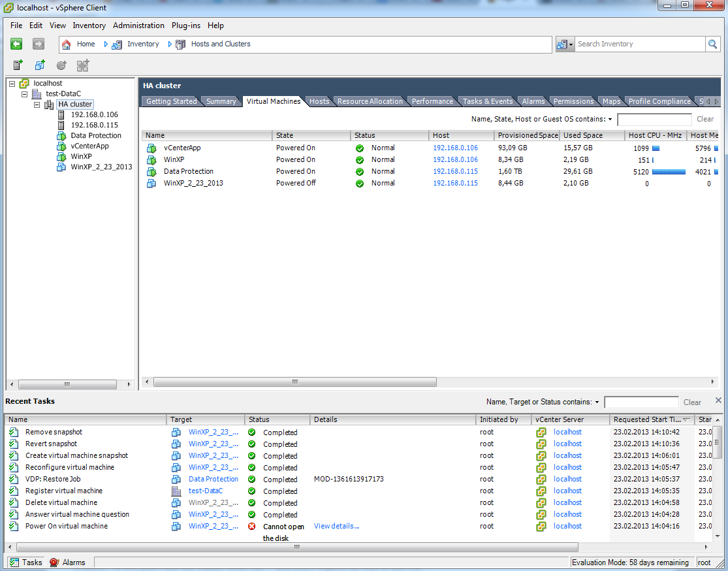The image size is (728, 571).
Task: Click the WinXP VM icon in the table
Action: click(x=151, y=160)
